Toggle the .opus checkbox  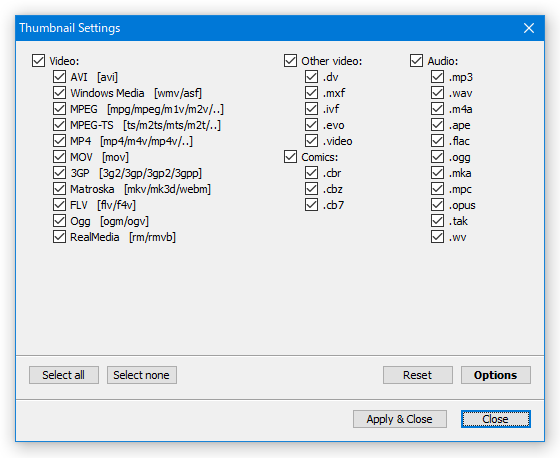(x=438, y=205)
